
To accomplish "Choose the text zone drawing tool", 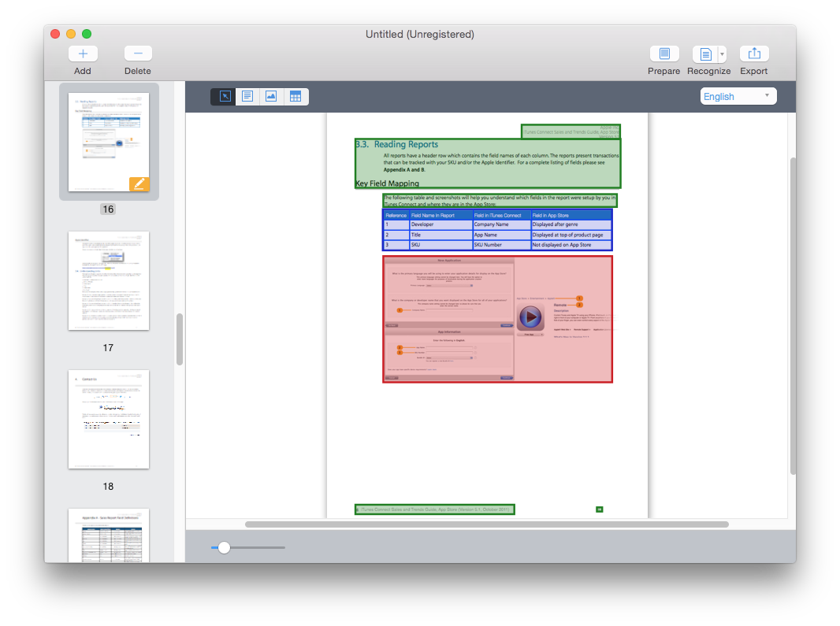I will (x=247, y=96).
